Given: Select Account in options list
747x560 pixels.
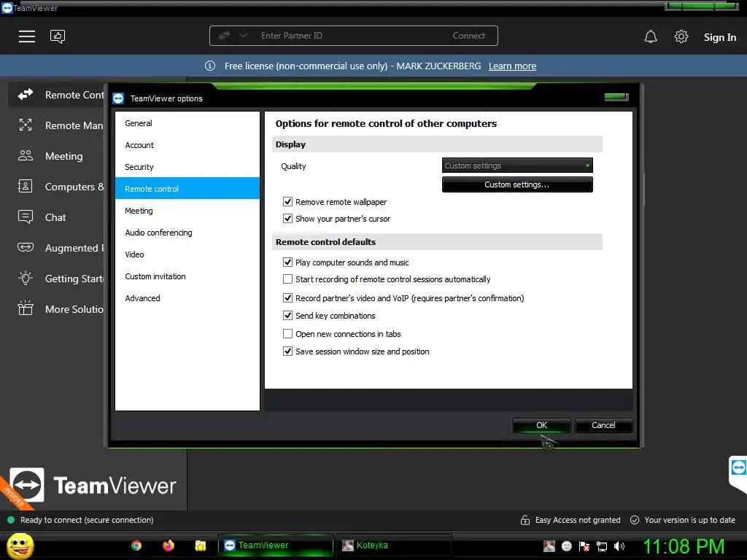Looking at the screenshot, I should coord(187,145).
